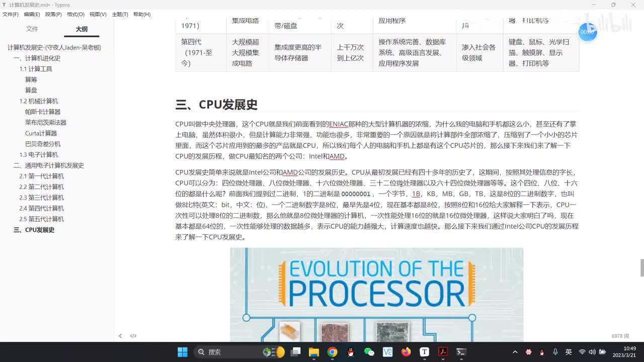Go to outline item 2.4 第四代计算机

(x=42, y=208)
